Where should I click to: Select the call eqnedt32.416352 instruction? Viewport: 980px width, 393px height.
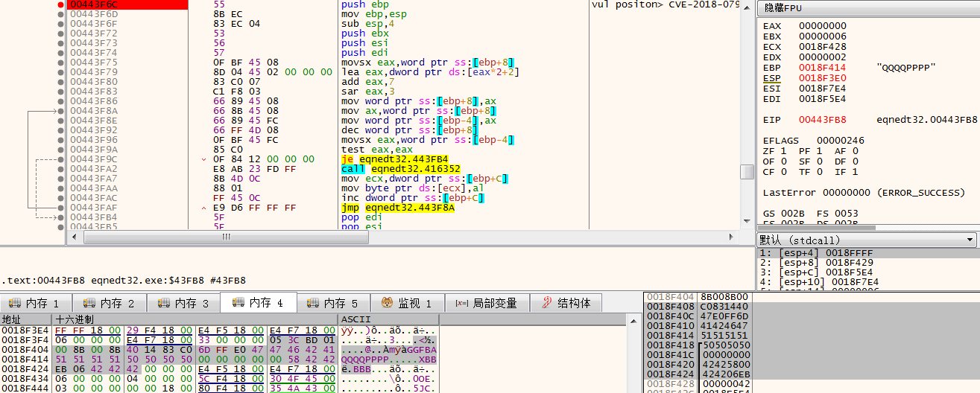(400, 169)
